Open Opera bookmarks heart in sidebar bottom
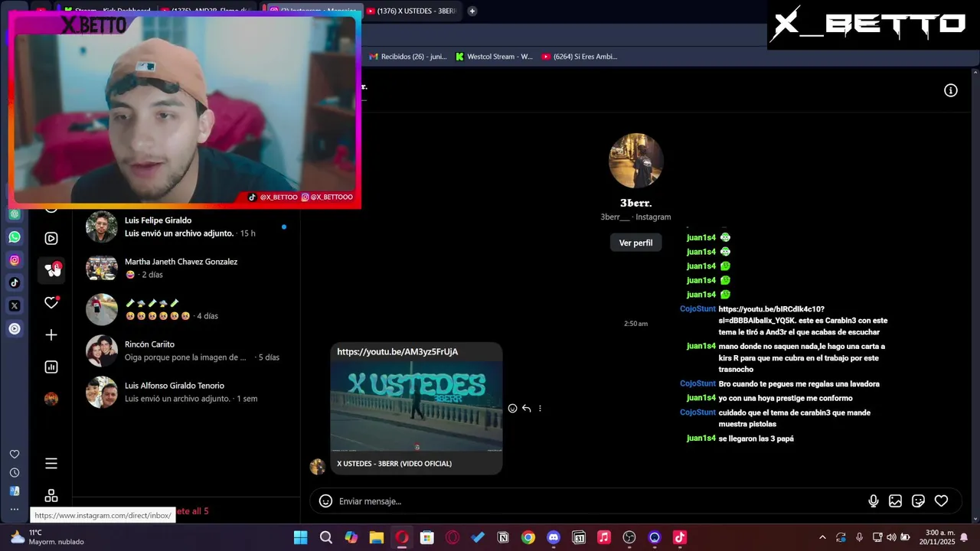 click(x=15, y=455)
